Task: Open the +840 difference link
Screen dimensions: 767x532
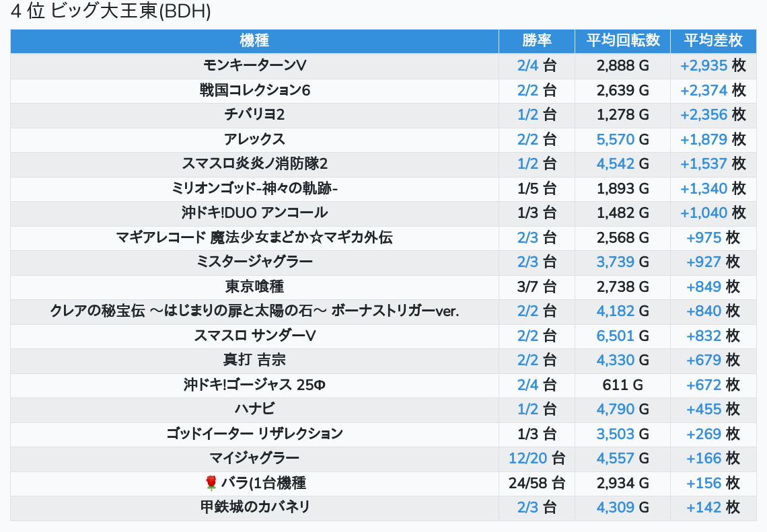Action: point(704,311)
